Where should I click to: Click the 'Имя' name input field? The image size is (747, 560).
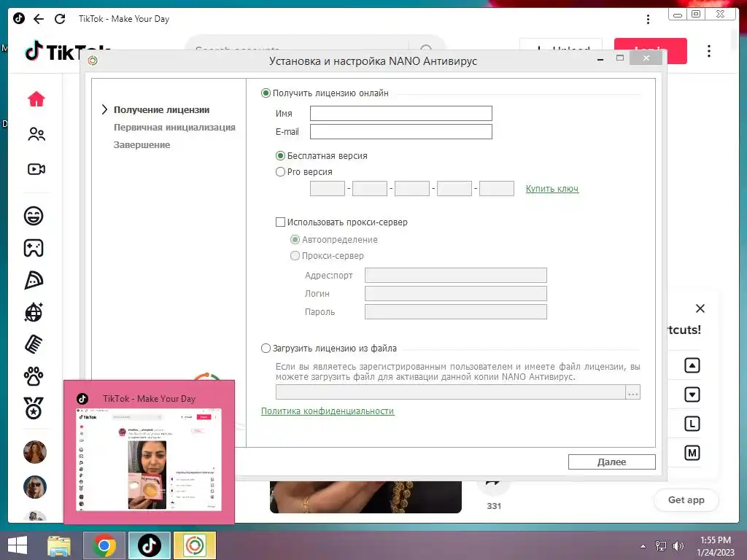pyautogui.click(x=401, y=113)
